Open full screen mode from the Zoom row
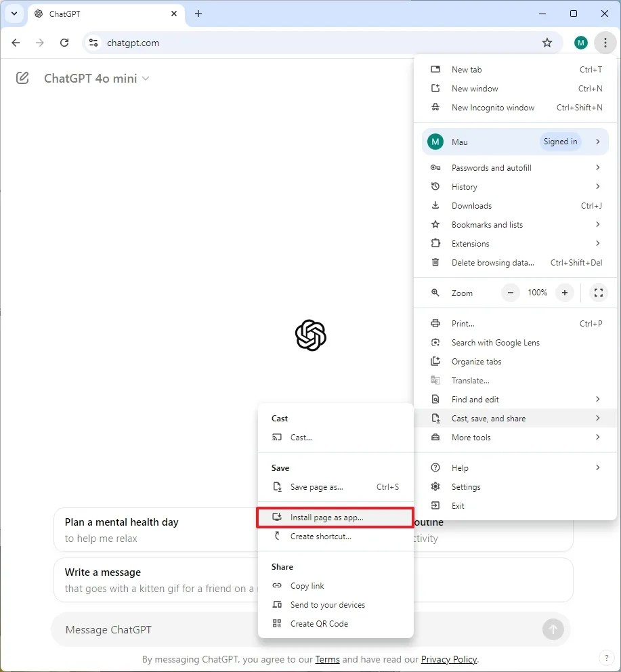The image size is (621, 672). pos(598,293)
